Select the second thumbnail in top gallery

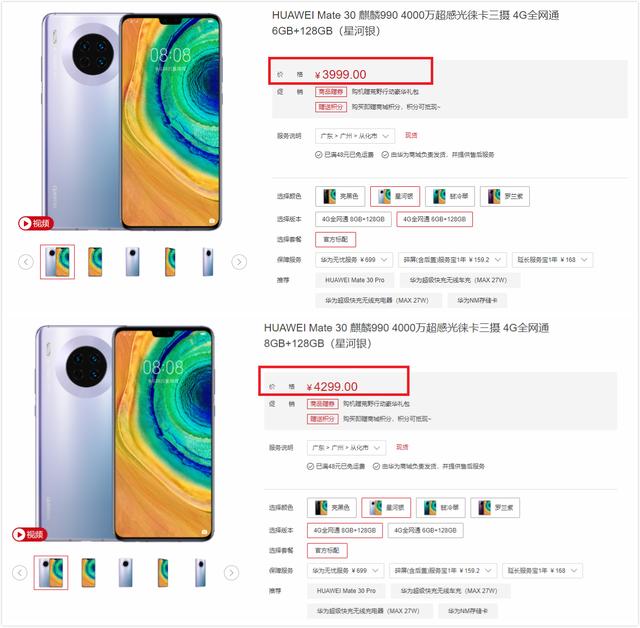pyautogui.click(x=95, y=262)
